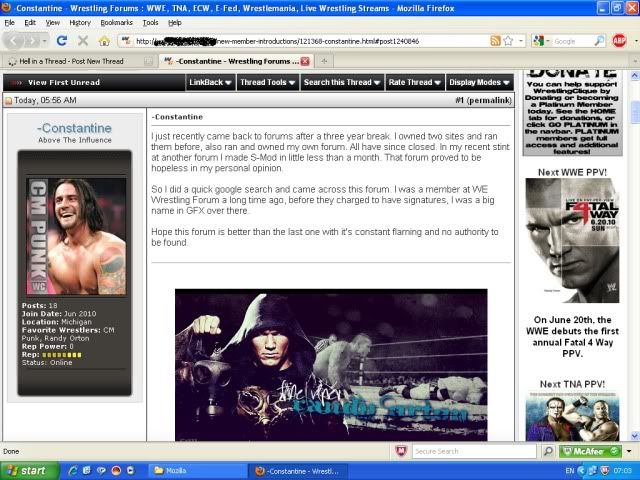Open the Adblock Plus ABP icon

coord(619,40)
